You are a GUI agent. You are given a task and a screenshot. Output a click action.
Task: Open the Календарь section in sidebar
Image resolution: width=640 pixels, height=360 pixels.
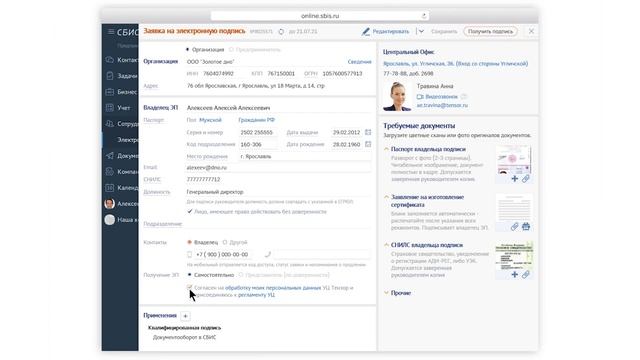128,188
